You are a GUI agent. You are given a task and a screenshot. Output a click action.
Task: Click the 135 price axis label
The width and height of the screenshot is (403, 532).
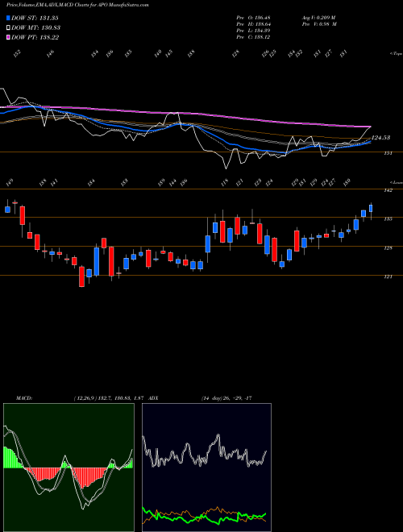coord(388,218)
